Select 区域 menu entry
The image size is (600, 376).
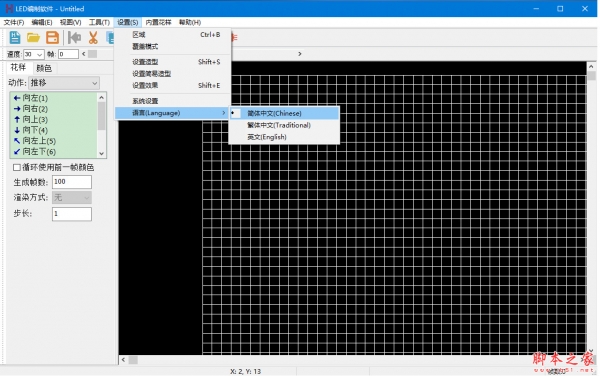(x=173, y=35)
